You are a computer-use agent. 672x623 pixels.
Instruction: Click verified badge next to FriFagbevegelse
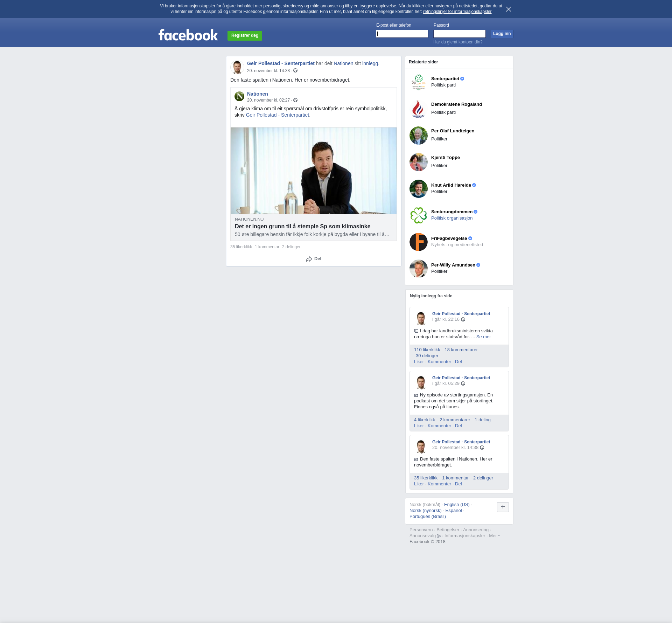click(x=470, y=238)
